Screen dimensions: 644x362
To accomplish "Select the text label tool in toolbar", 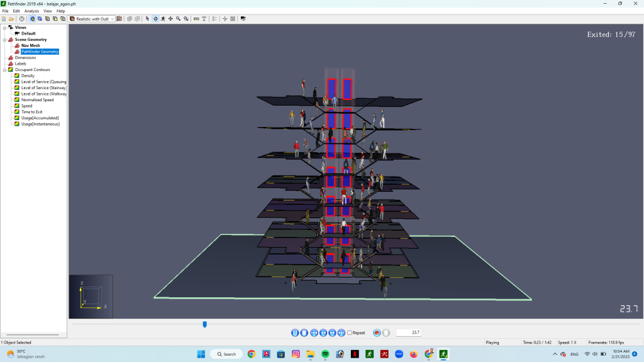I will tap(204, 19).
